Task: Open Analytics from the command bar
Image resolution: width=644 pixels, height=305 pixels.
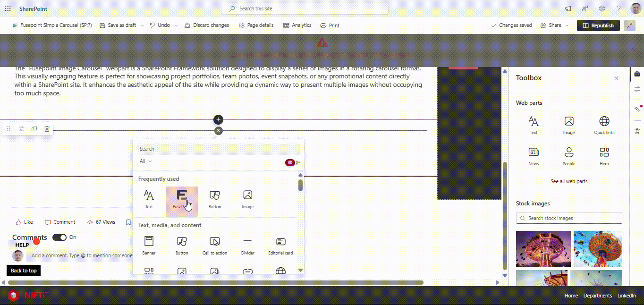Action: point(297,25)
